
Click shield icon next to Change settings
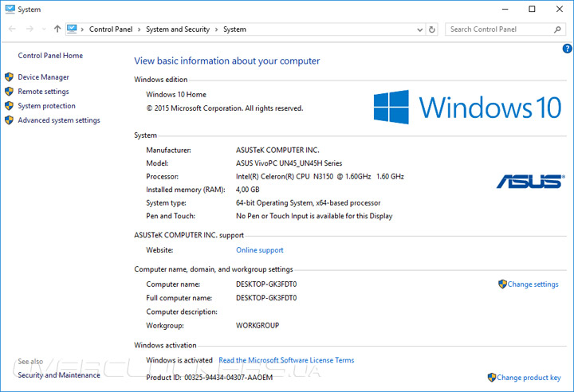(x=502, y=284)
